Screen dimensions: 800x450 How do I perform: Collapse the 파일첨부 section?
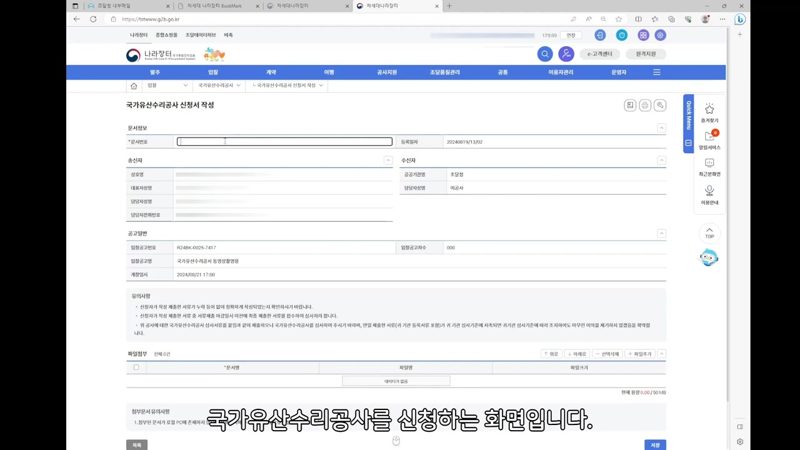pyautogui.click(x=661, y=354)
